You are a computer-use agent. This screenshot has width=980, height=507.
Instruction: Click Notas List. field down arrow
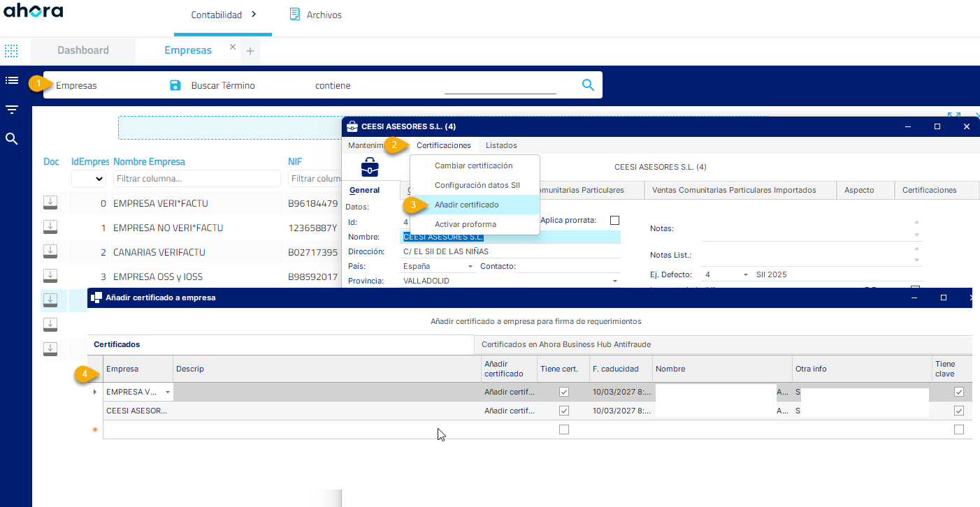tap(917, 260)
